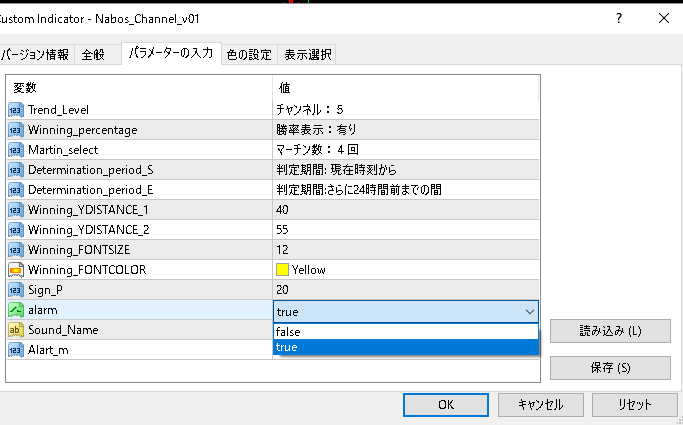Screen dimensions: 683x425
Task: Click the Trend_Level variable type icon
Action: coord(16,110)
